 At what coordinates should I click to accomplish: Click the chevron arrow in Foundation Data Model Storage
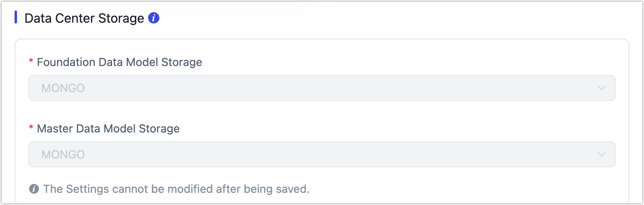click(602, 88)
